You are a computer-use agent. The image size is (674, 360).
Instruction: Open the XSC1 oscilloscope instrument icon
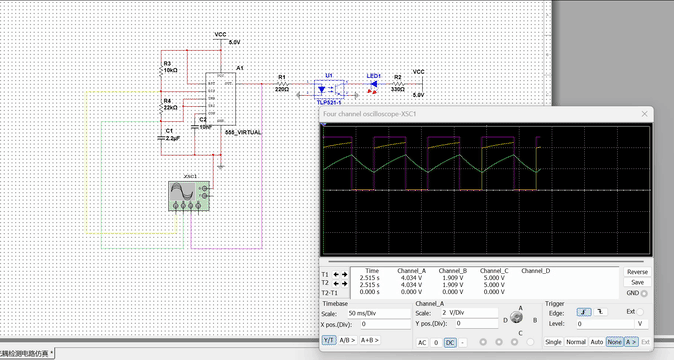pos(189,196)
